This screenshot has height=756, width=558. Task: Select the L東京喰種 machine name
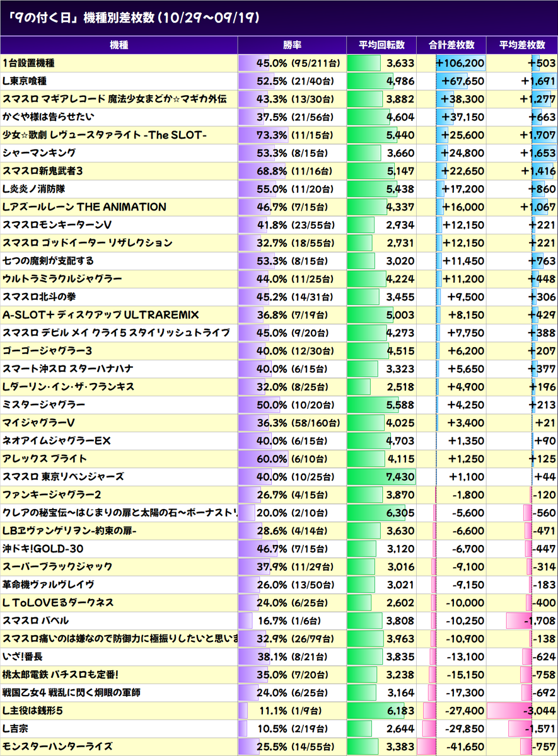pyautogui.click(x=24, y=81)
